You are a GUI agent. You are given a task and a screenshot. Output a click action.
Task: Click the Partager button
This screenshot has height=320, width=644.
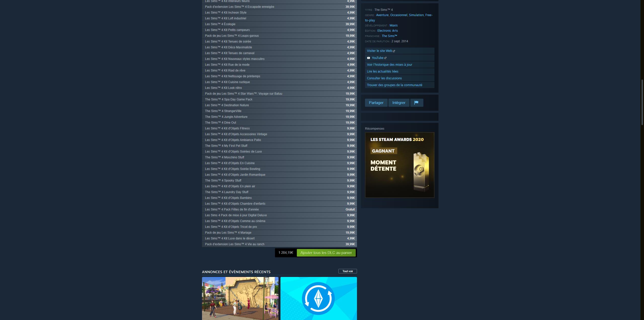(x=376, y=102)
